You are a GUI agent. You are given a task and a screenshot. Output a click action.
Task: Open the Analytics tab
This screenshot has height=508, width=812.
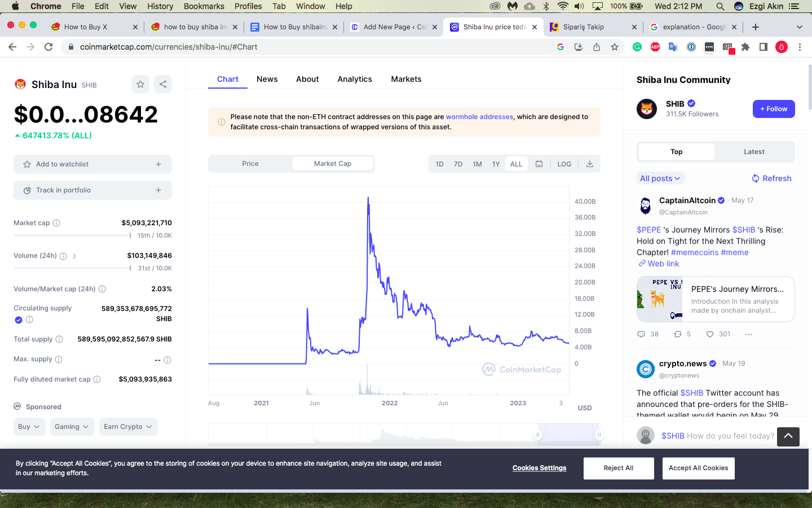355,79
